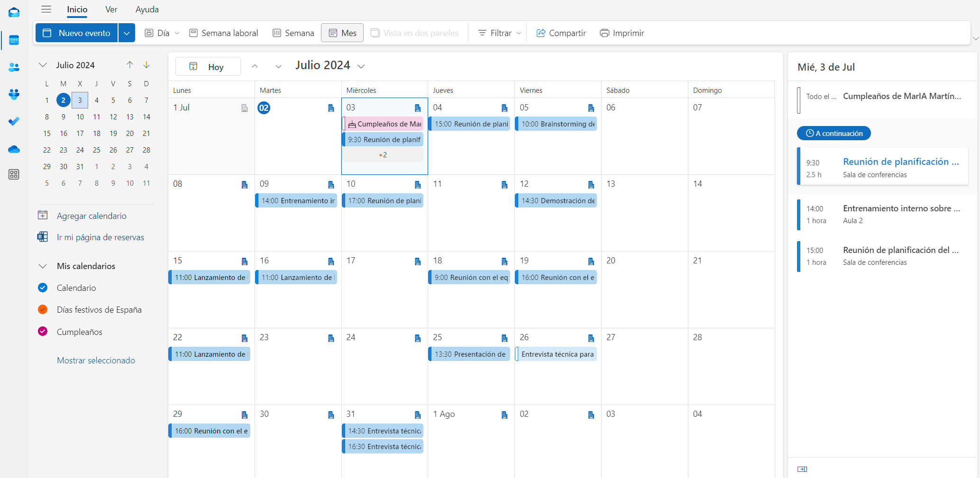
Task: Click Agregar calendario link
Action: pyautogui.click(x=92, y=216)
